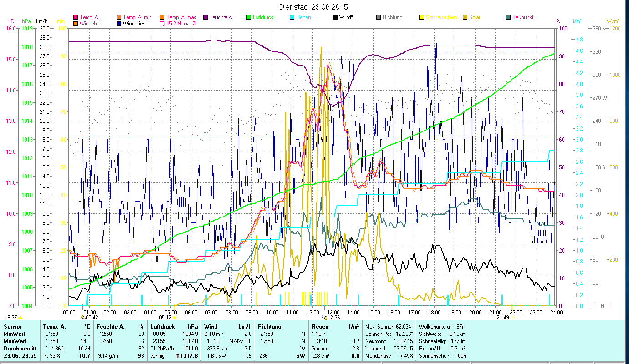The width and height of the screenshot is (629, 364).
Task: Click the moon marker at 00:42
Action: pyautogui.click(x=82, y=317)
